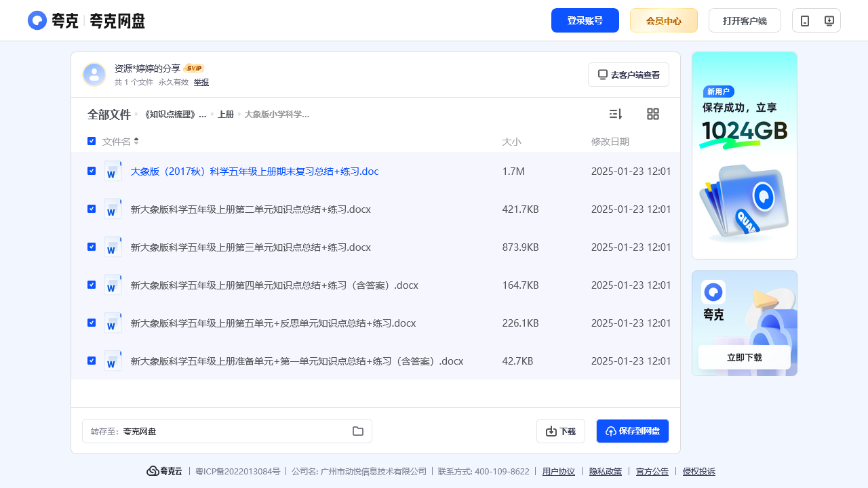Screen dimensions: 868x488
Task: Click 粤ICP备2022013084号 in footer
Action: 238,472
